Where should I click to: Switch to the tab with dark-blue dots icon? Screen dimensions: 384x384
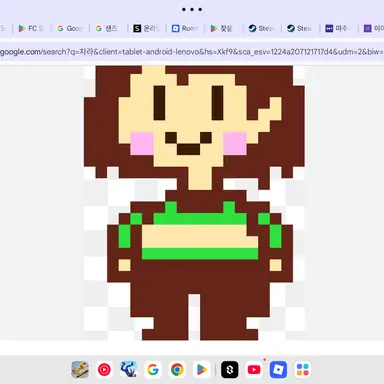click(x=339, y=29)
